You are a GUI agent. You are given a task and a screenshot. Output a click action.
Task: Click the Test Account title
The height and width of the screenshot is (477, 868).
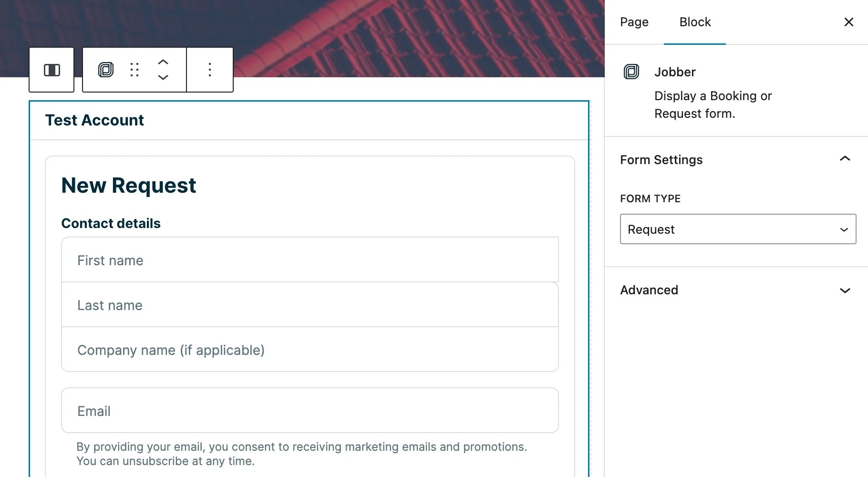(x=94, y=120)
